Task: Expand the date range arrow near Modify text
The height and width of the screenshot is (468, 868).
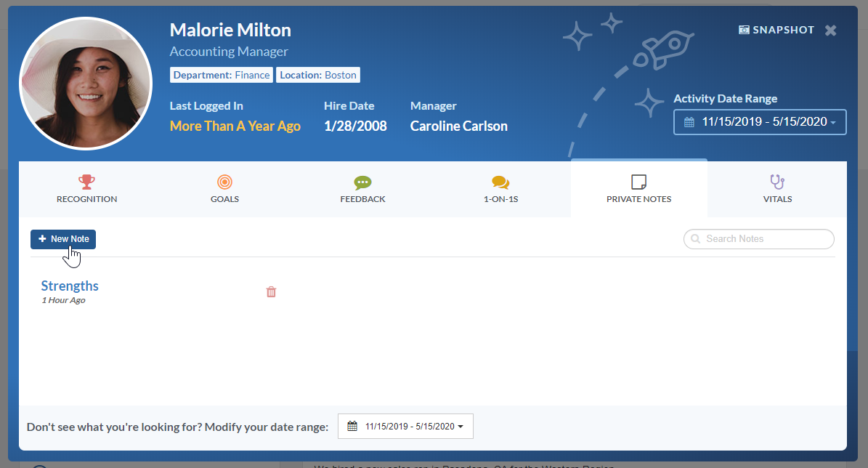Action: pyautogui.click(x=462, y=426)
